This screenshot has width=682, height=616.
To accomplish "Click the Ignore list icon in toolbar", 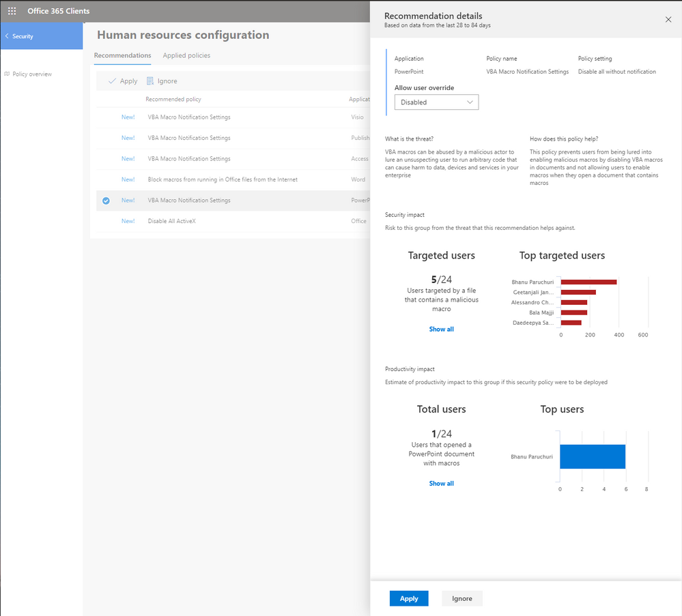I will 150,81.
